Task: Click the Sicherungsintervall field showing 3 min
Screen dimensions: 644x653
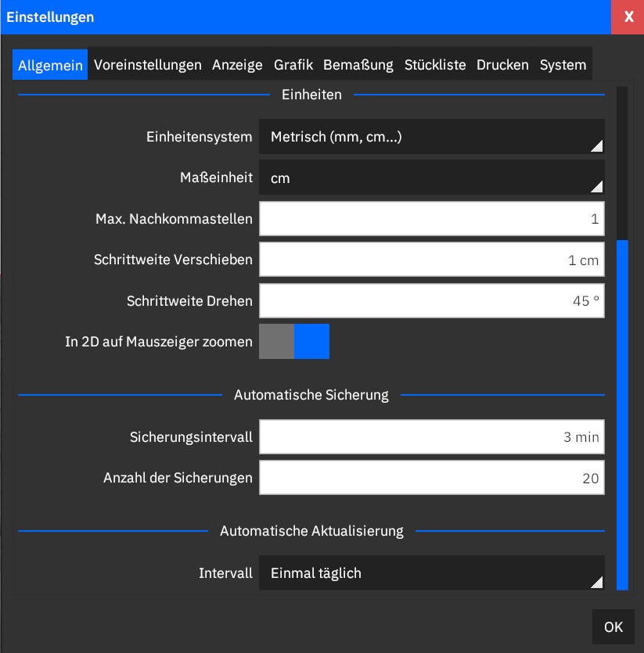Action: click(x=432, y=437)
